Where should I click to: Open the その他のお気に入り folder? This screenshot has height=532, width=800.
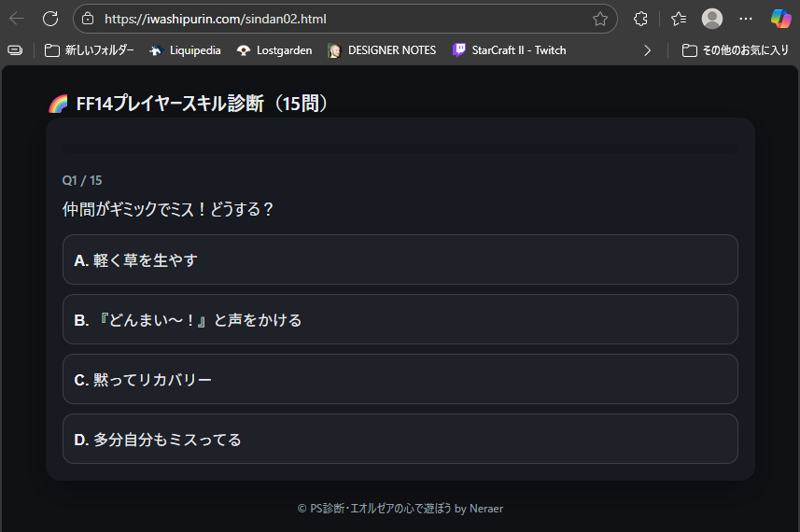point(736,50)
